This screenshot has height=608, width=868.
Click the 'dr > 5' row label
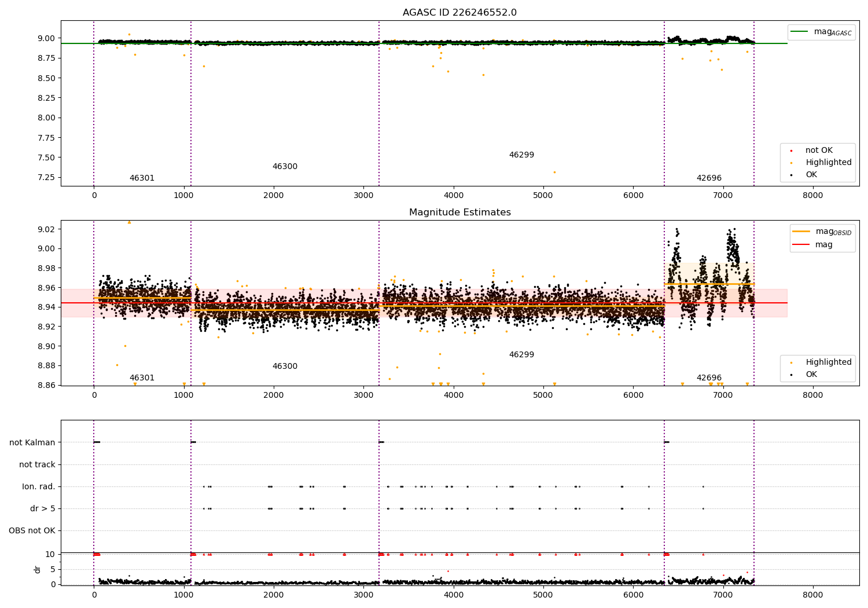[43, 509]
